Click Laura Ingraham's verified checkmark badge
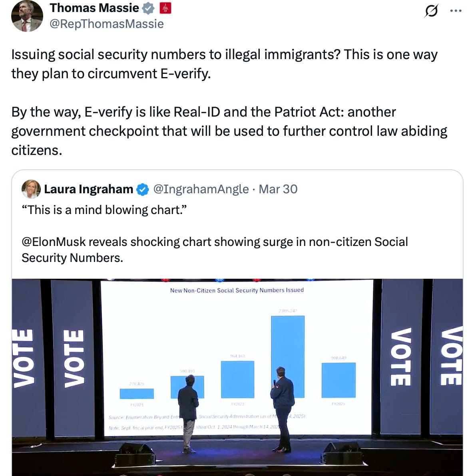This screenshot has width=474, height=476. click(x=143, y=189)
